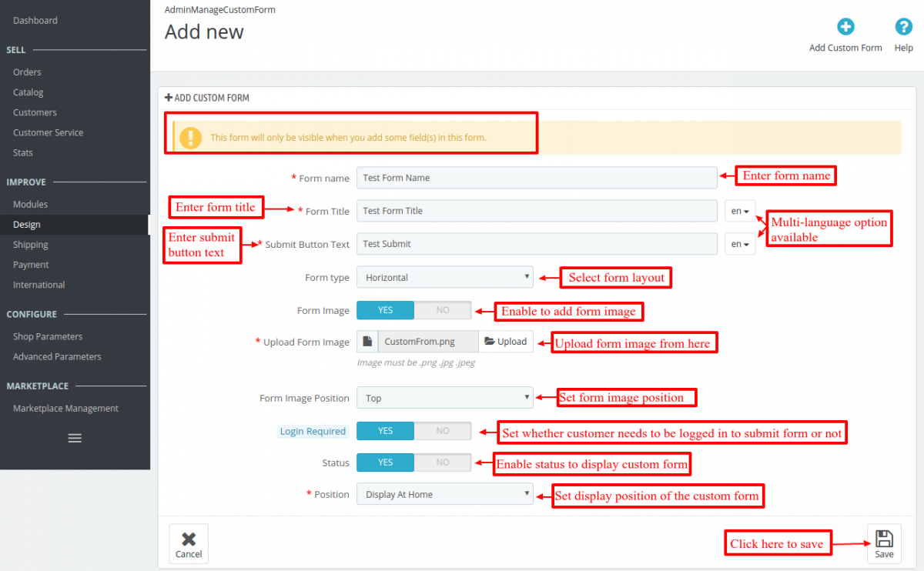The width and height of the screenshot is (924, 571).
Task: Click the Submit Button Text input field
Action: click(537, 244)
